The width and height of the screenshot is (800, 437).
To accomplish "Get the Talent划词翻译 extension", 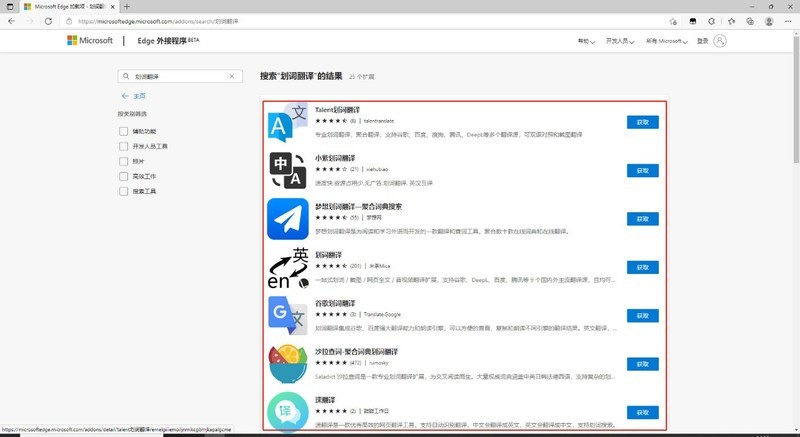I will [642, 122].
